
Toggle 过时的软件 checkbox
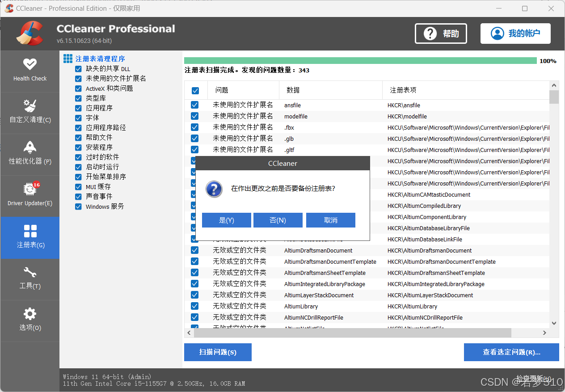(x=78, y=157)
